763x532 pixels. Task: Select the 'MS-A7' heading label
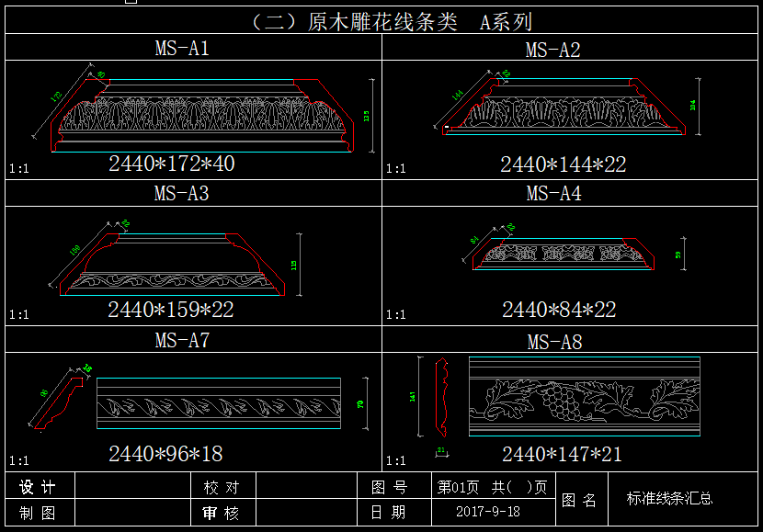click(x=182, y=340)
